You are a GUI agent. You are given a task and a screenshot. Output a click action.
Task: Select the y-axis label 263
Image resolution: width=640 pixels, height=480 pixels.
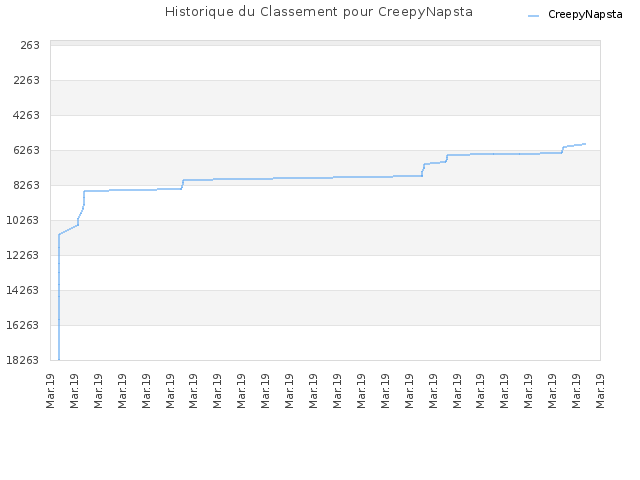30,45
